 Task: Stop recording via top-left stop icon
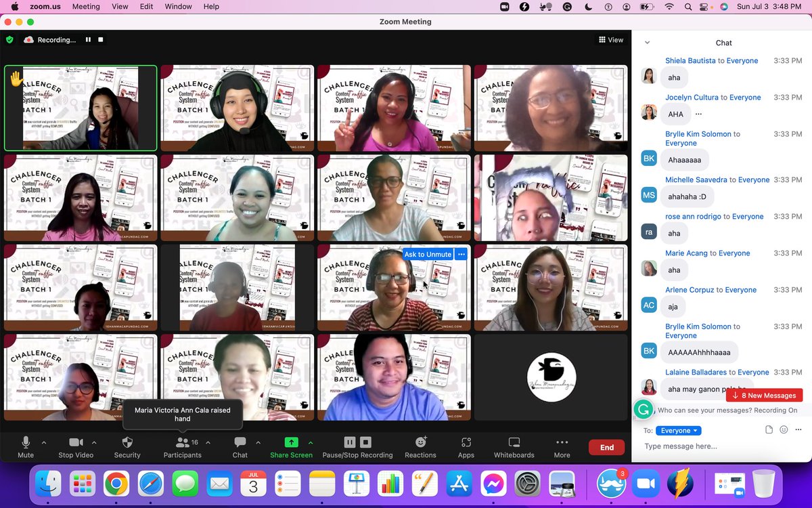tap(101, 40)
